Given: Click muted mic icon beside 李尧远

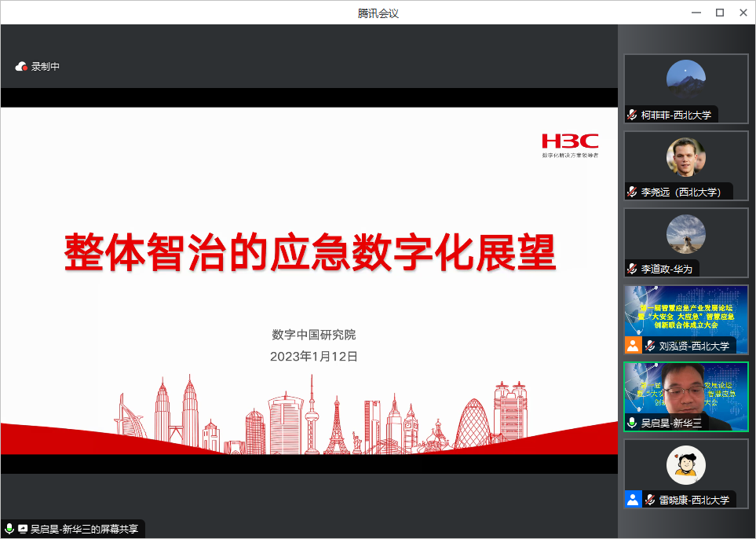Looking at the screenshot, I should click(632, 192).
